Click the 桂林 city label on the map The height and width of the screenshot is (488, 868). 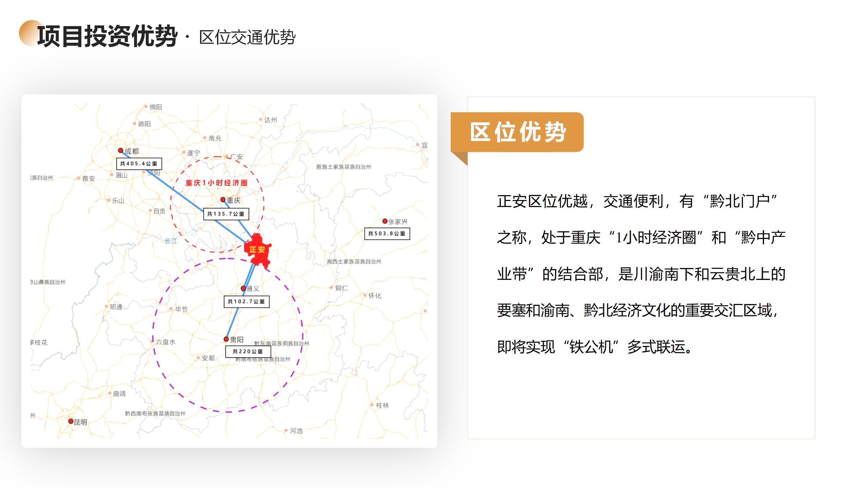pyautogui.click(x=382, y=405)
